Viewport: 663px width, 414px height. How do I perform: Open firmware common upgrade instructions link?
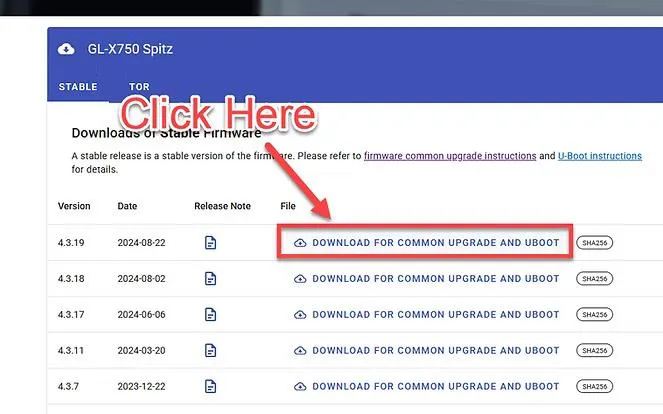450,156
